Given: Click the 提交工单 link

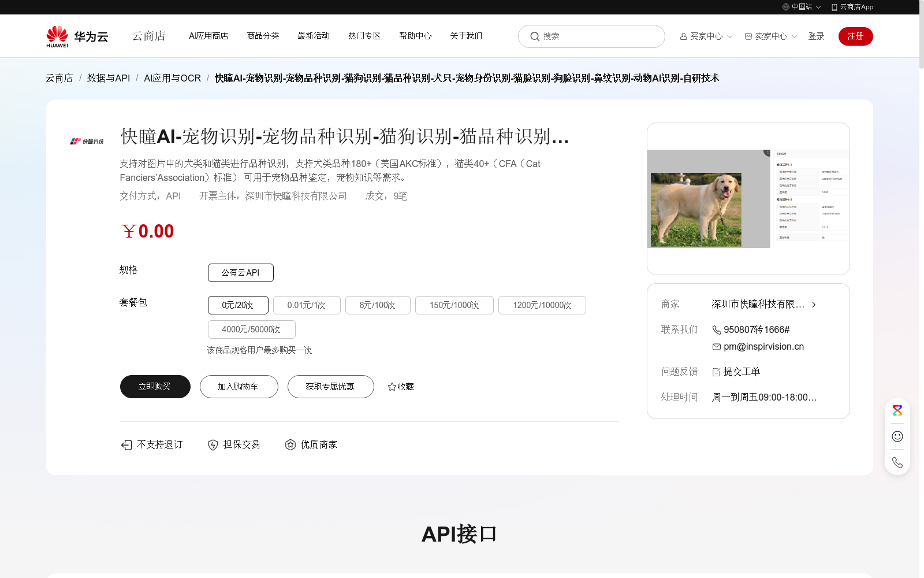Looking at the screenshot, I should pos(742,372).
